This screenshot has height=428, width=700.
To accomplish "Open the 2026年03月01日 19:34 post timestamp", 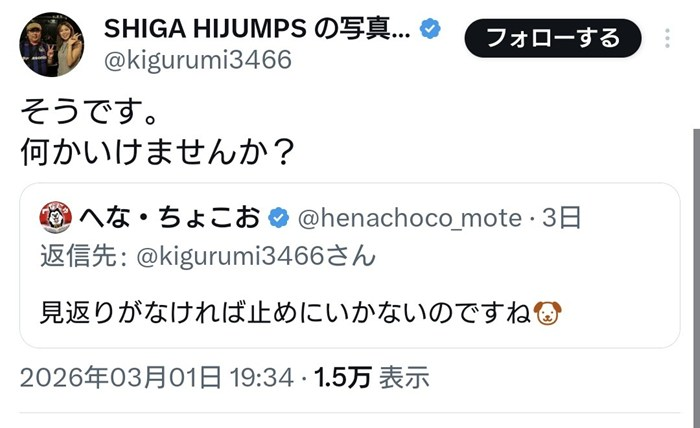I will click(x=156, y=377).
